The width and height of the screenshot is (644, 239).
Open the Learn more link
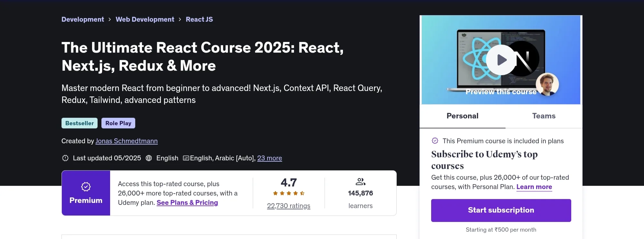point(534,187)
